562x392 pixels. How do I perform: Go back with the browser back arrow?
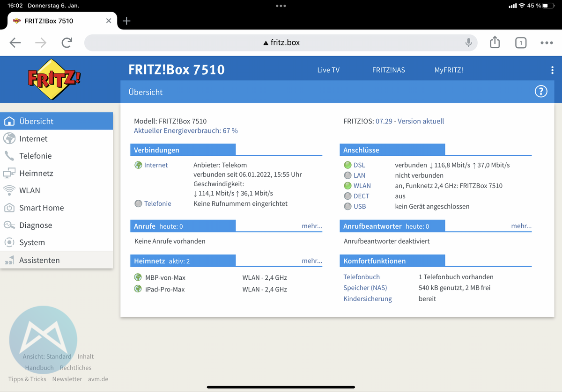click(x=15, y=43)
